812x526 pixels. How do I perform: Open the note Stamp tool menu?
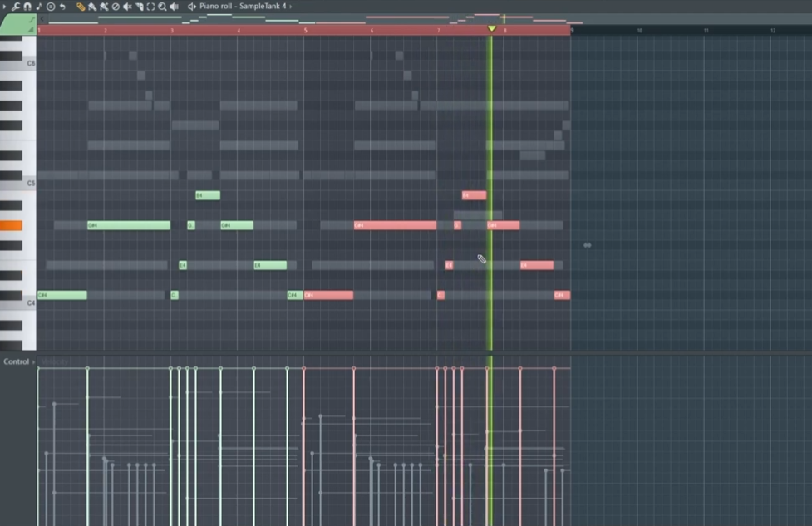click(39, 6)
